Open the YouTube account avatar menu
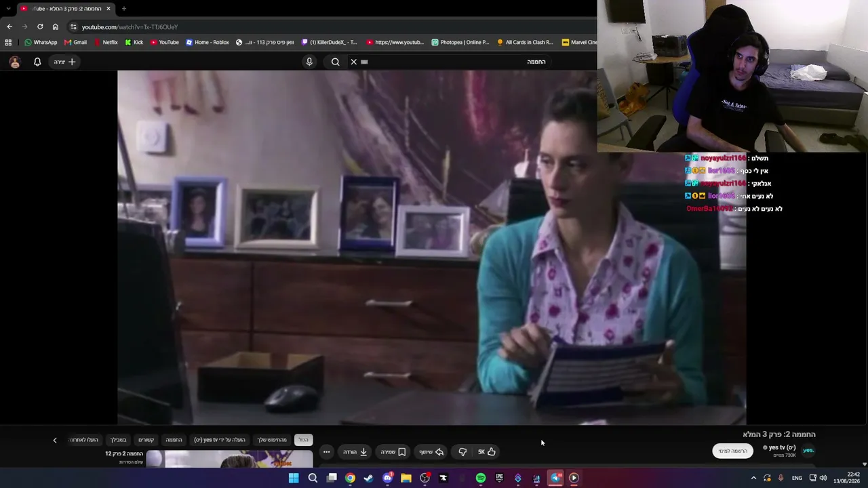 coord(15,62)
